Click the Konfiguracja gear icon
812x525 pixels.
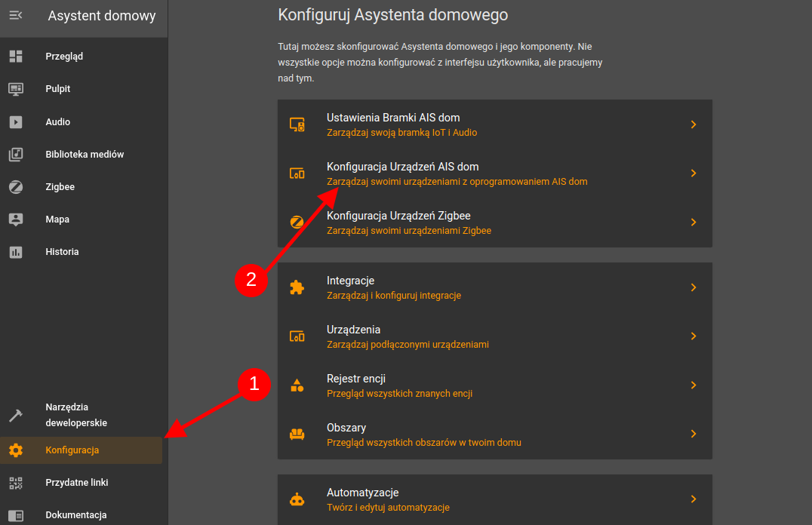(16, 450)
